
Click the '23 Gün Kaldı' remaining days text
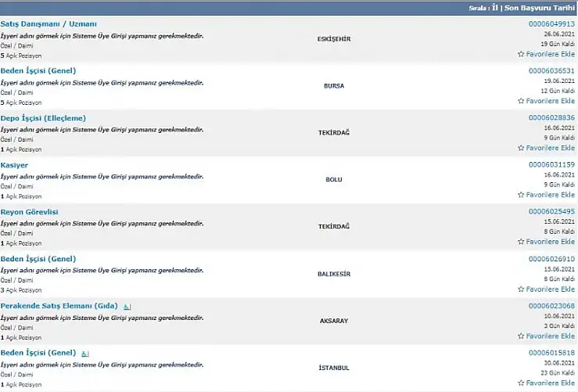pos(558,372)
